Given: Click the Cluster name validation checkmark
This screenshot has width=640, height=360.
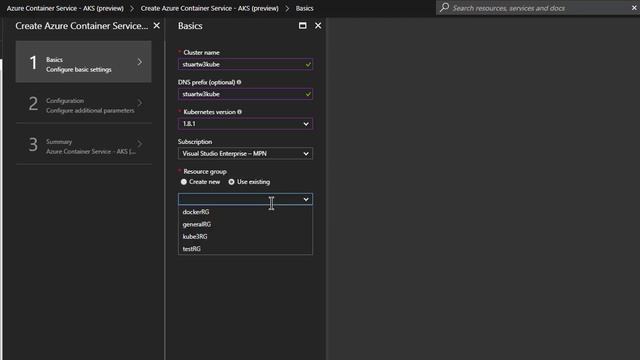Looking at the screenshot, I should 308,64.
